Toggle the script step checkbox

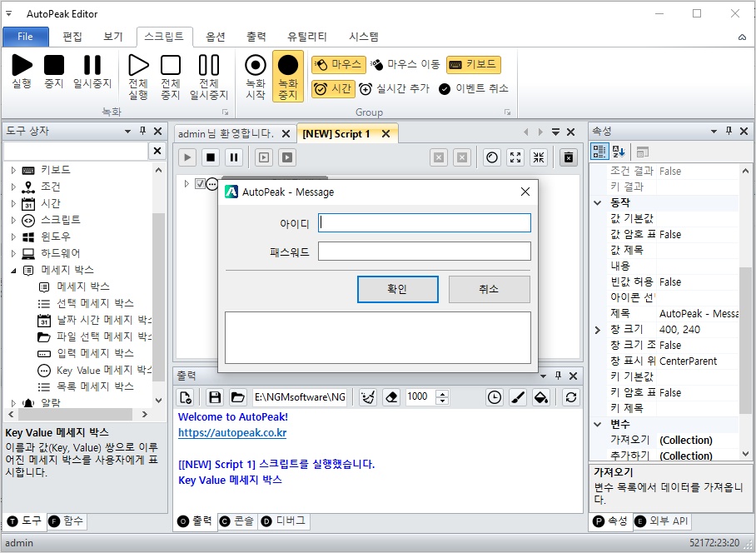point(200,184)
